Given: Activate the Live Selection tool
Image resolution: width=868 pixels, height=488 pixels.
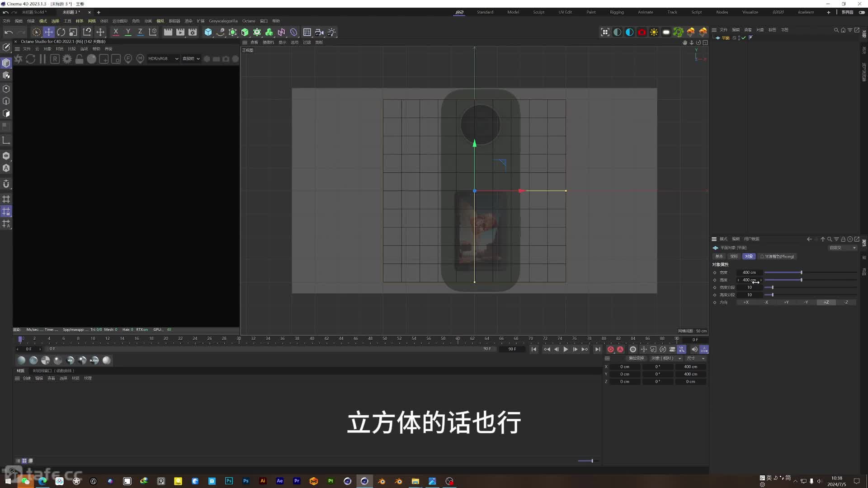Looking at the screenshot, I should (x=36, y=32).
